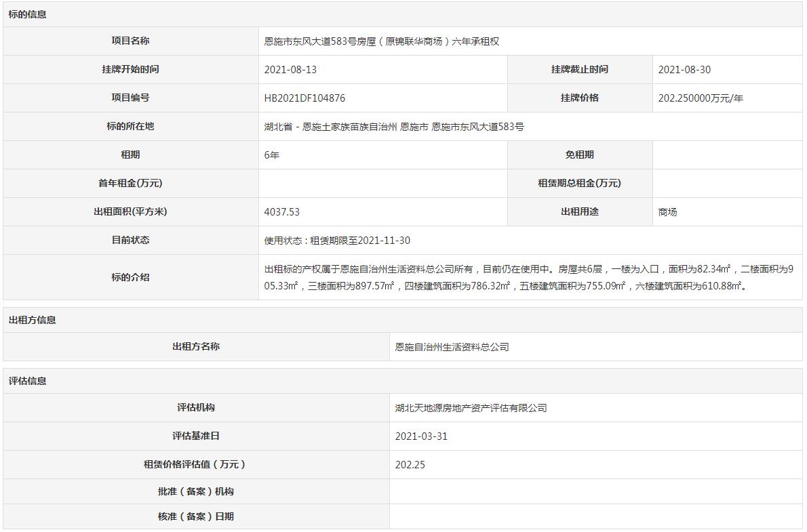This screenshot has height=532, width=807.
Task: Select the description paragraph starting 出租标的产权属于
Action: pyautogui.click(x=529, y=277)
